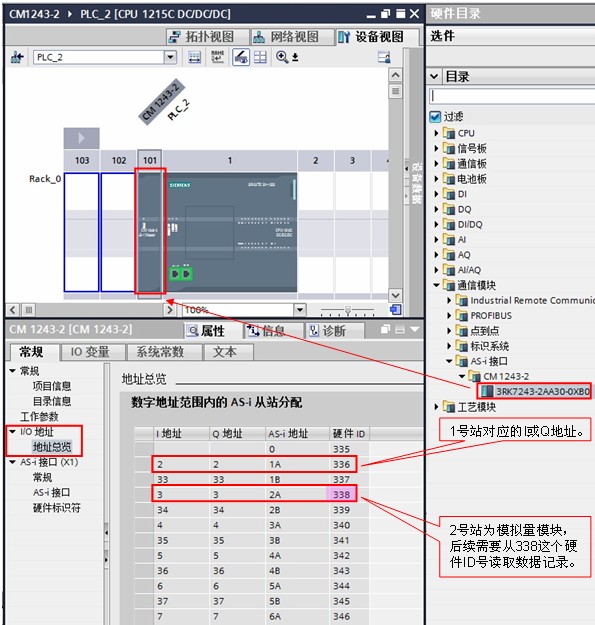The image size is (595, 625).
Task: Click the scroll down arrow of device view
Action: pos(395,295)
